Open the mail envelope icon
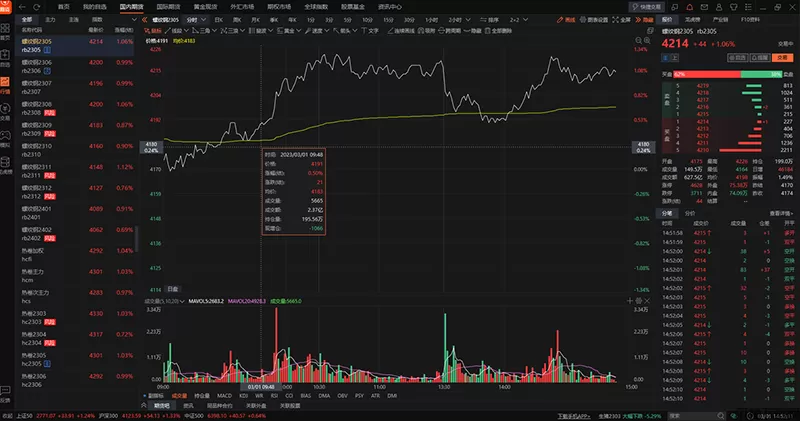The width and height of the screenshot is (800, 421). pos(704,7)
